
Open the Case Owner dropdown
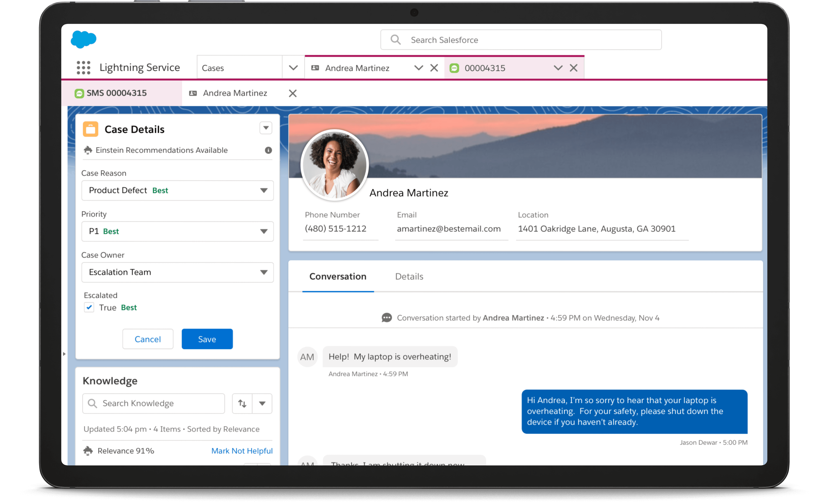(264, 272)
